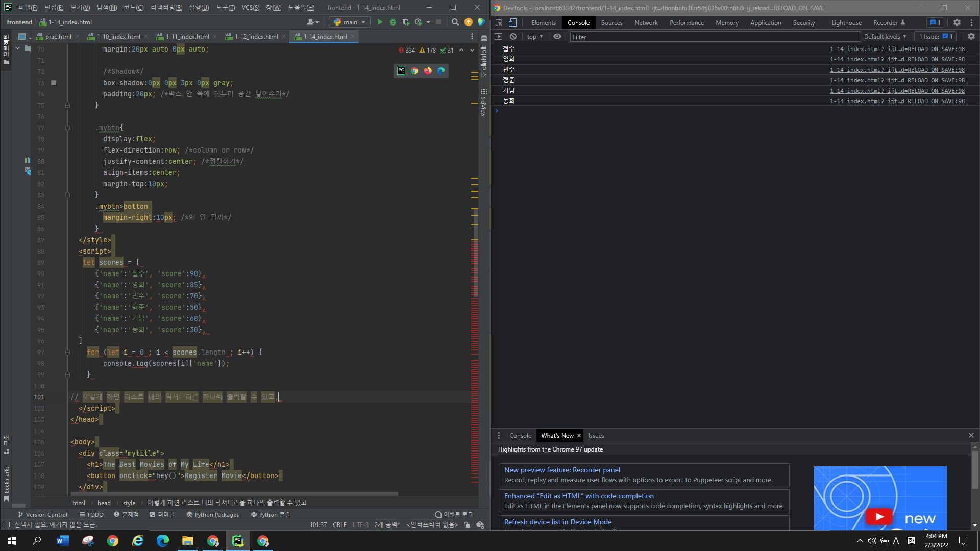Run with coverage shield icon
Screen dimensions: 980x551
(x=406, y=22)
